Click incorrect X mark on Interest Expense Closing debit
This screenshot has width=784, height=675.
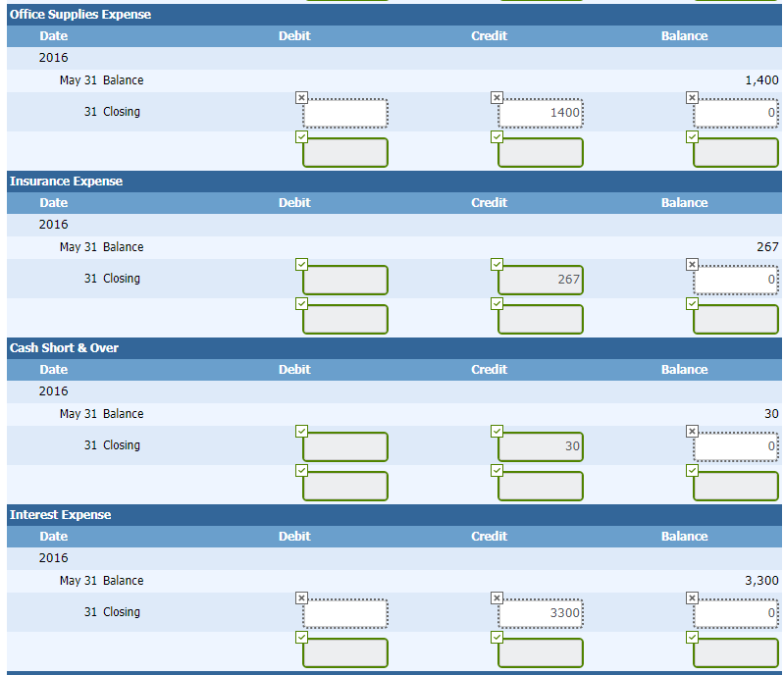301,597
